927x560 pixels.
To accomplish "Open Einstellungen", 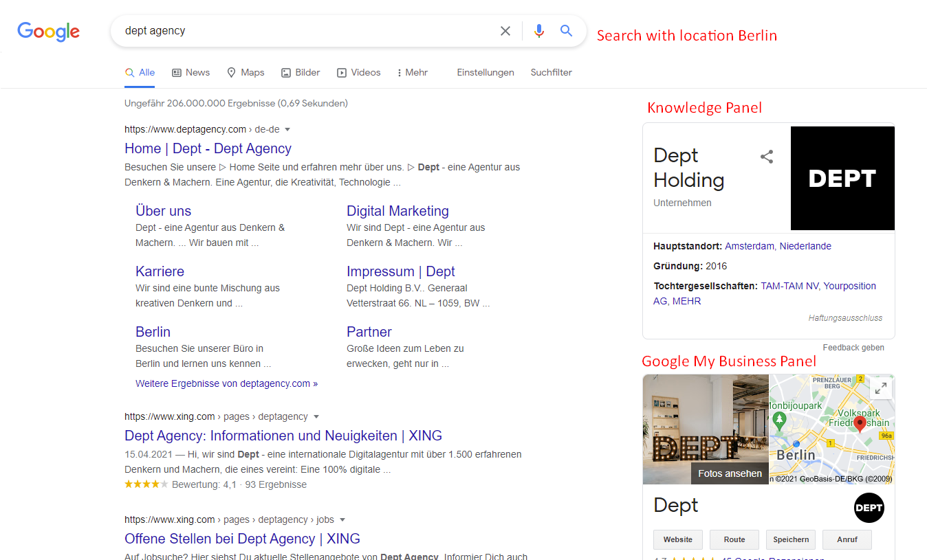I will 486,72.
